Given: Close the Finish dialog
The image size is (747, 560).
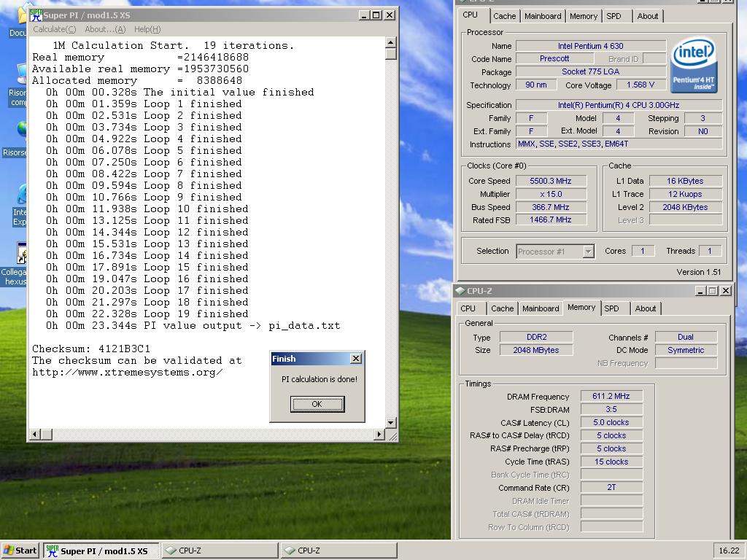Looking at the screenshot, I should [356, 359].
